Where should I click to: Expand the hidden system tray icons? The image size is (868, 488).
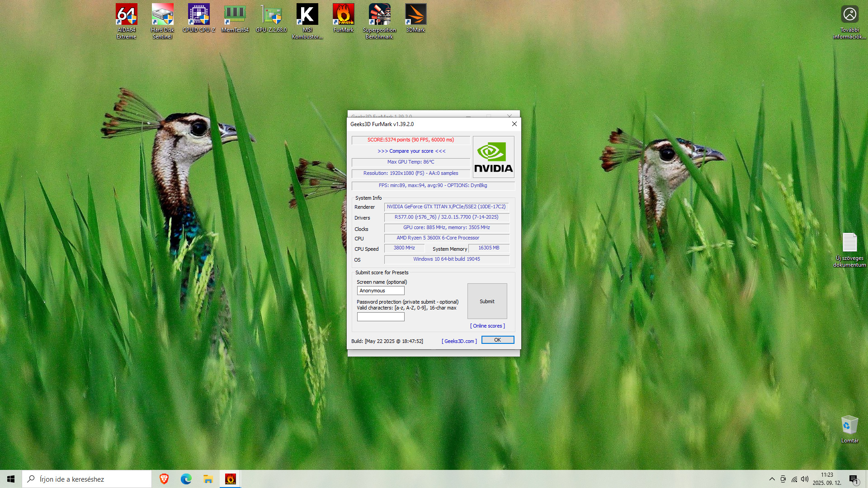772,479
